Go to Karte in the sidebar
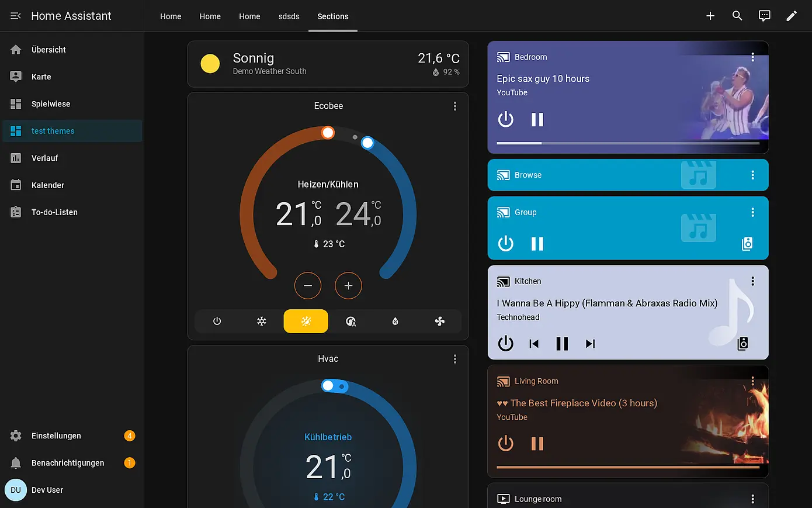Image resolution: width=812 pixels, height=508 pixels. tap(72, 77)
